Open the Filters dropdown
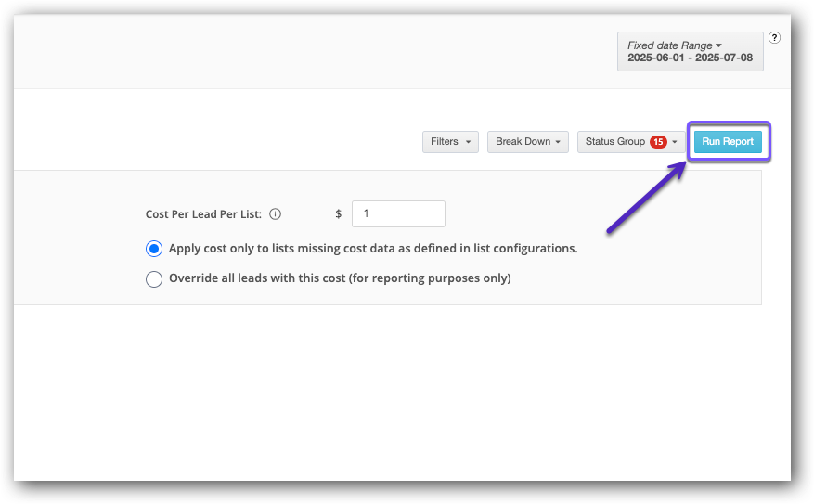 pyautogui.click(x=450, y=142)
